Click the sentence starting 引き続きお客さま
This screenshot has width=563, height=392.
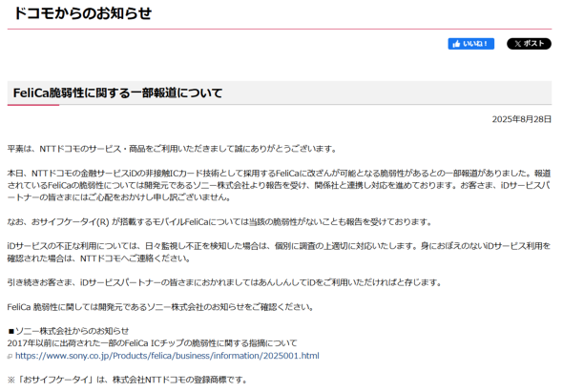(x=224, y=282)
